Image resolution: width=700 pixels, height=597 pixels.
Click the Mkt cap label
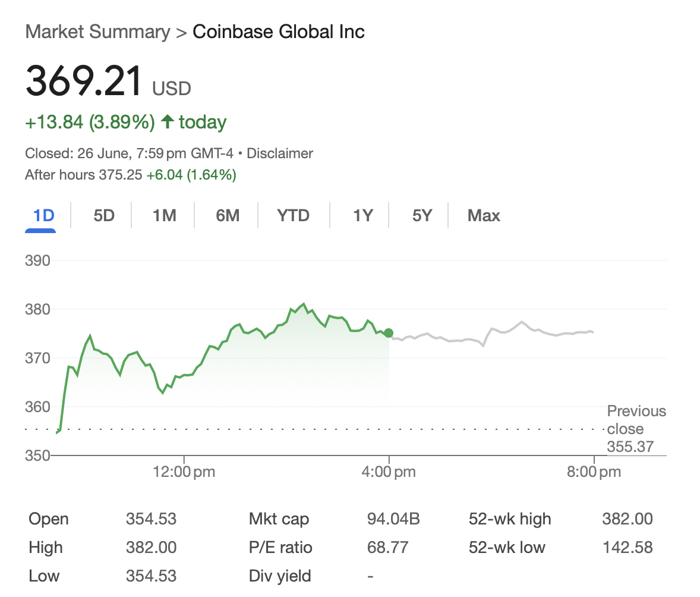(279, 519)
